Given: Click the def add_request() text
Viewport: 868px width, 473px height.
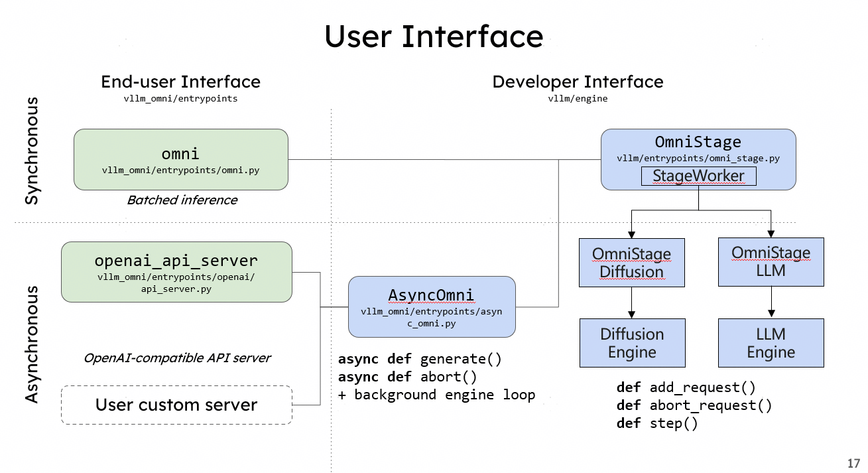Looking at the screenshot, I should pyautogui.click(x=686, y=387).
